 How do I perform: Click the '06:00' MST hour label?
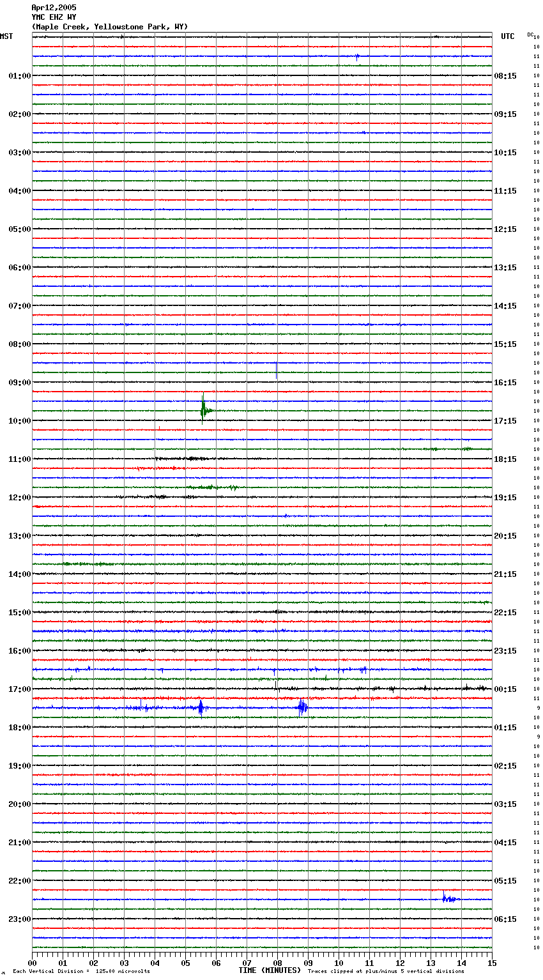pos(19,268)
